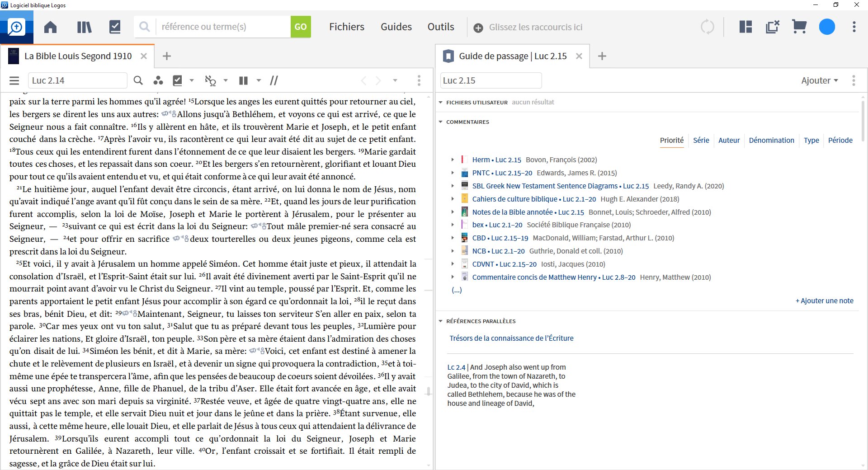Viewport: 868px width, 470px height.
Task: Toggle the parallel resources slashes icon
Action: [x=274, y=80]
